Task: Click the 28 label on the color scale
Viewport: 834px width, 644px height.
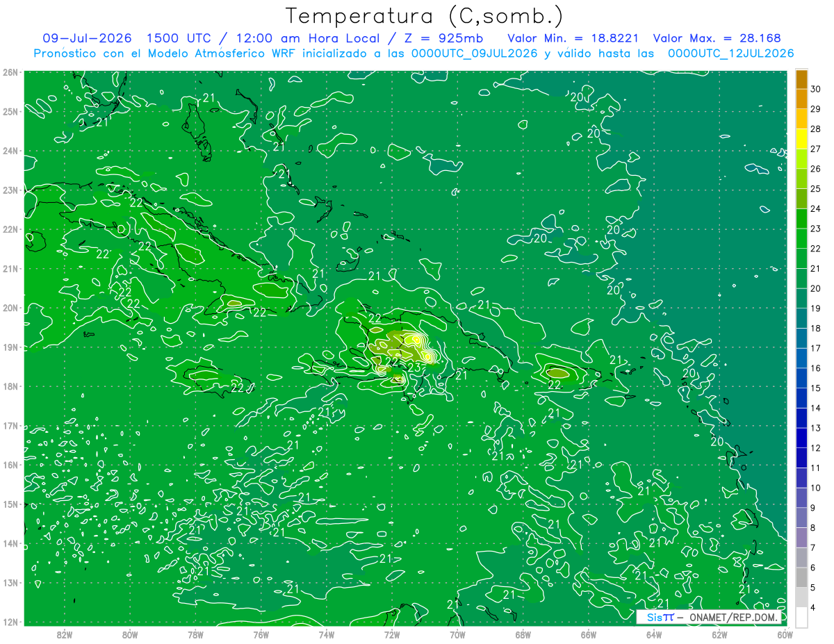Action: [x=816, y=129]
